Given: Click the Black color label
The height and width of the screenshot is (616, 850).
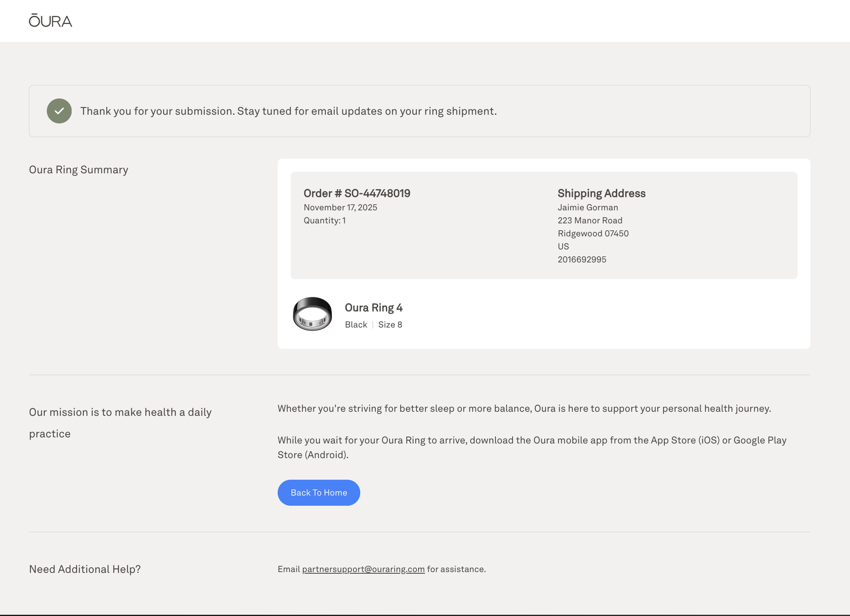Looking at the screenshot, I should coord(356,325).
